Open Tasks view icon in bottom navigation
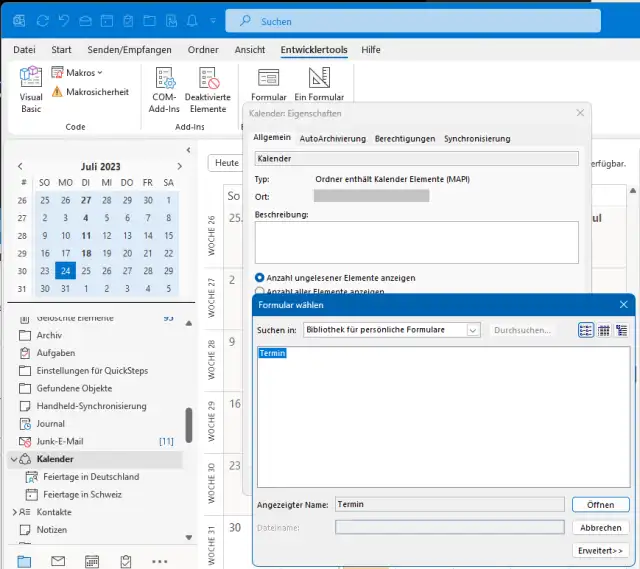Viewport: 640px width, 569px height. click(125, 561)
